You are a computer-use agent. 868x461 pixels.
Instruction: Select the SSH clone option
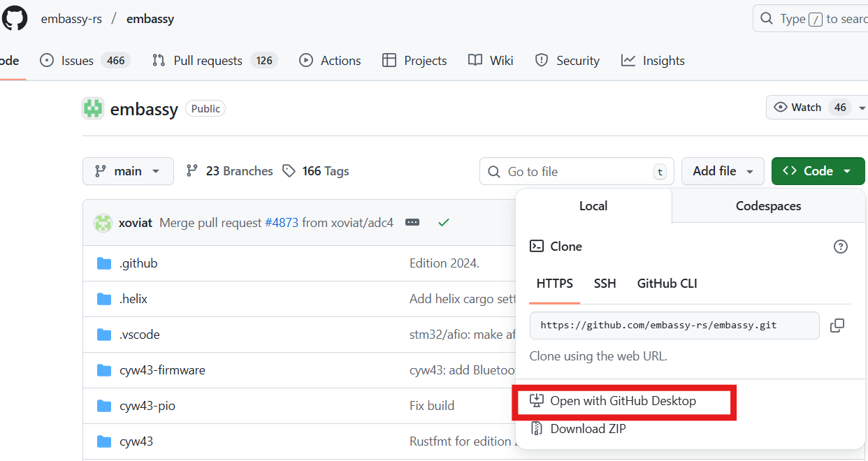[605, 284]
